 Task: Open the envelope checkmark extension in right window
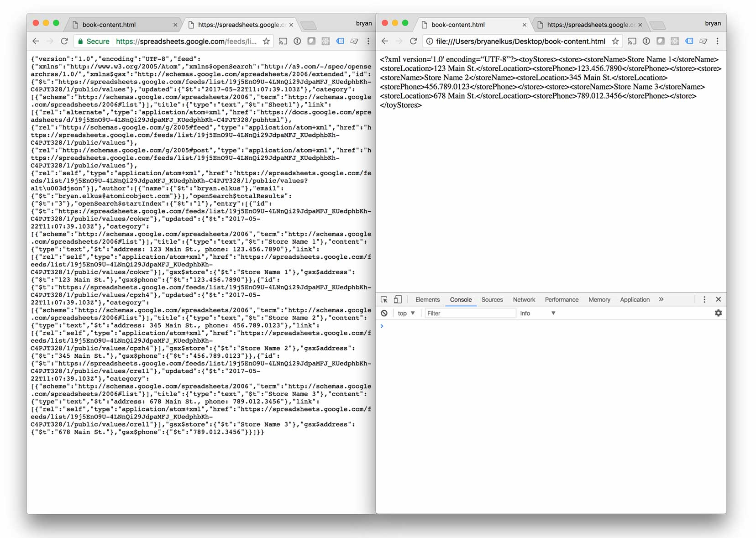click(703, 42)
